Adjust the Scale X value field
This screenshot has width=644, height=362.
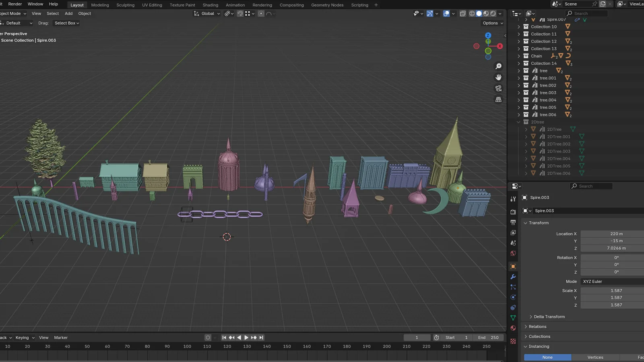coord(612,290)
